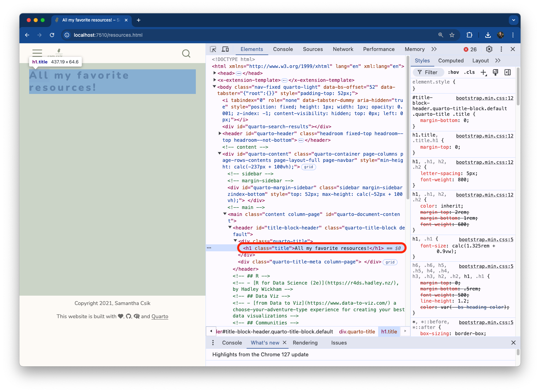
Task: Open the site search magnifier icon
Action: pyautogui.click(x=186, y=53)
